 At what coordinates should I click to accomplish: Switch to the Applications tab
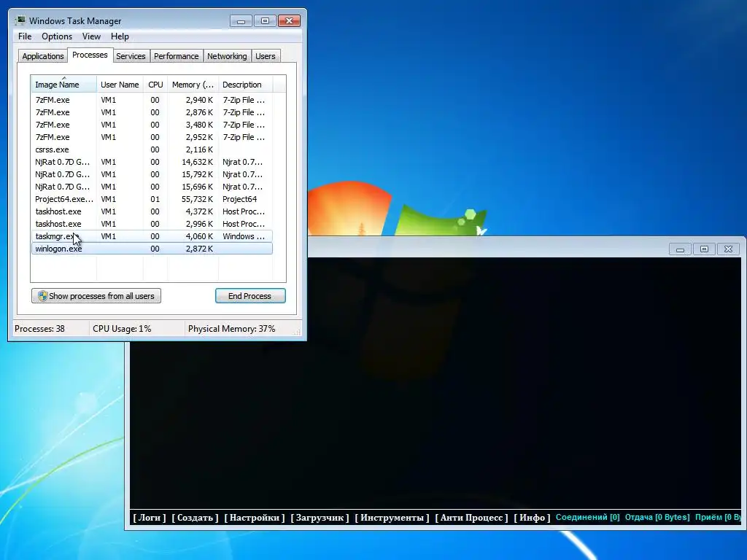[43, 56]
